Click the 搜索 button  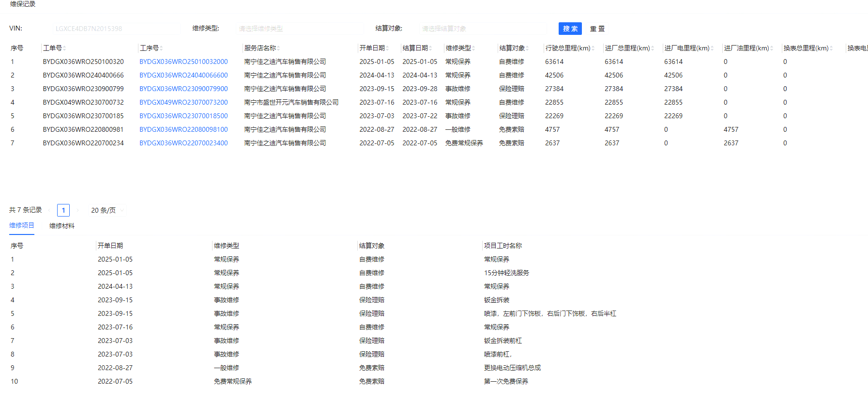click(x=570, y=29)
